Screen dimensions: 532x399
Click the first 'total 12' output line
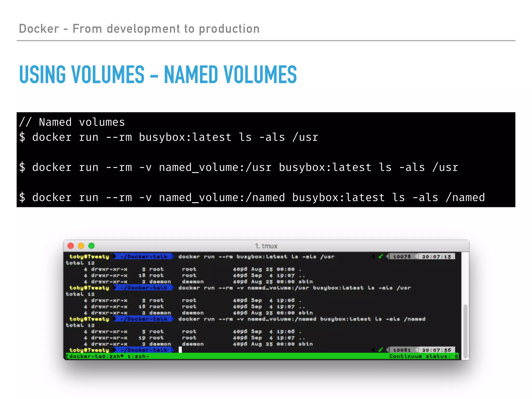80,263
